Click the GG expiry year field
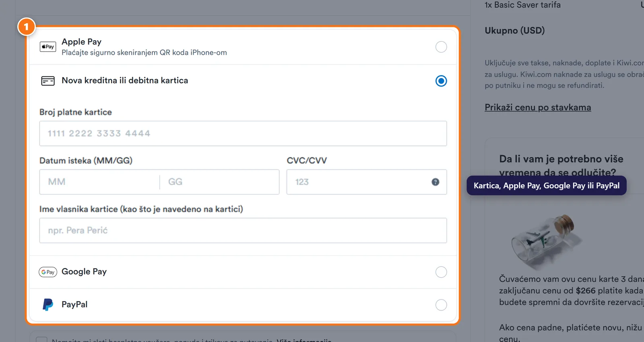The width and height of the screenshot is (644, 342). pos(219,182)
